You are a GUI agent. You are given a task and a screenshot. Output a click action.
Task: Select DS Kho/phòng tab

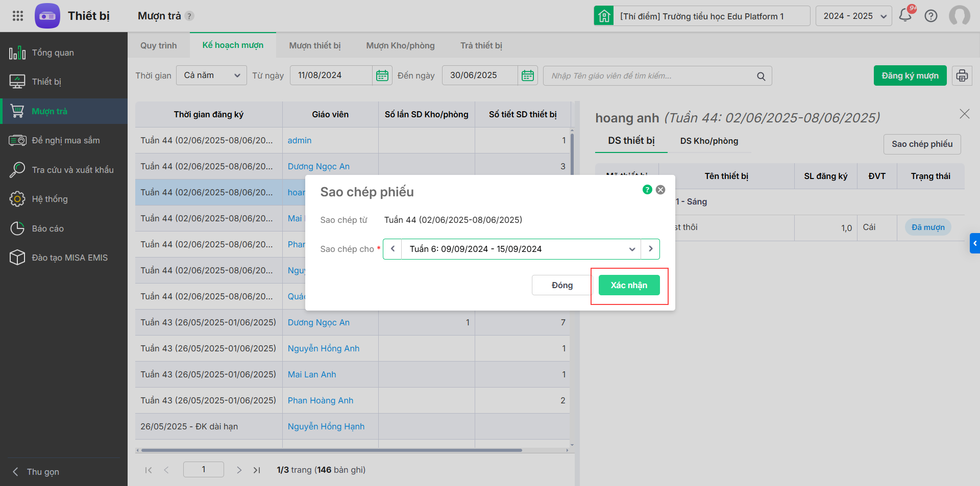pos(709,141)
